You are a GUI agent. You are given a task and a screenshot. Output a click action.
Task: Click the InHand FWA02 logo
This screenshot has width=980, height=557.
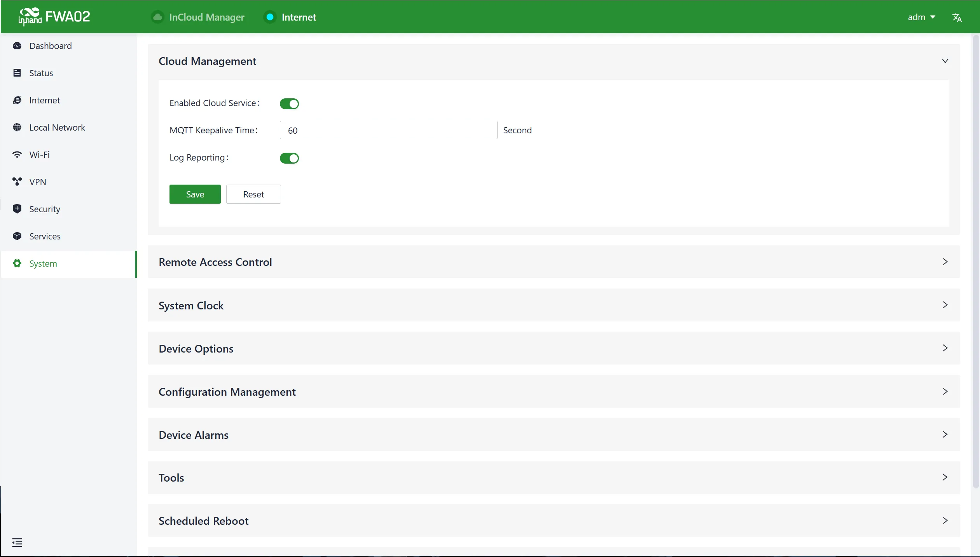click(x=54, y=17)
